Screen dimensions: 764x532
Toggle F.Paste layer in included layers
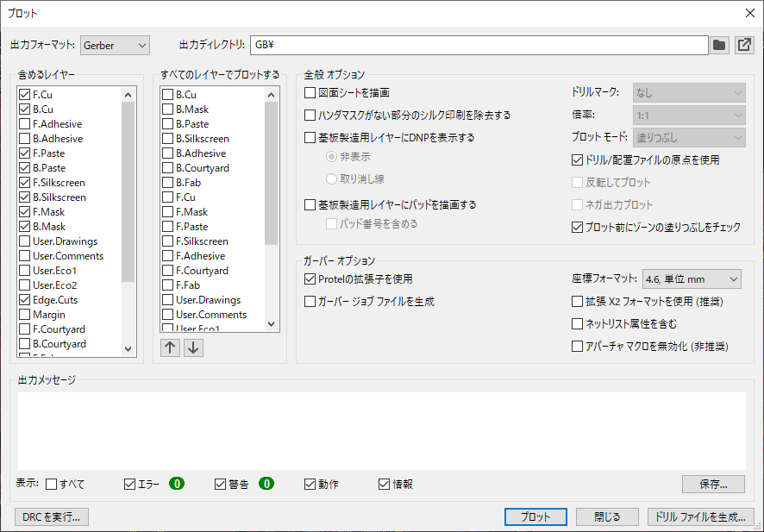point(24,153)
